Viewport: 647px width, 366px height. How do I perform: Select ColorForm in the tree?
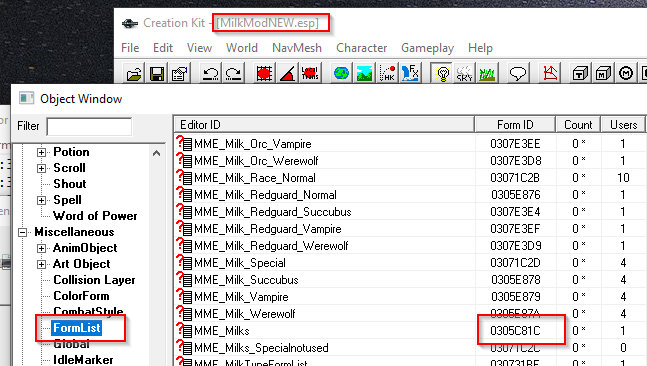pos(81,296)
